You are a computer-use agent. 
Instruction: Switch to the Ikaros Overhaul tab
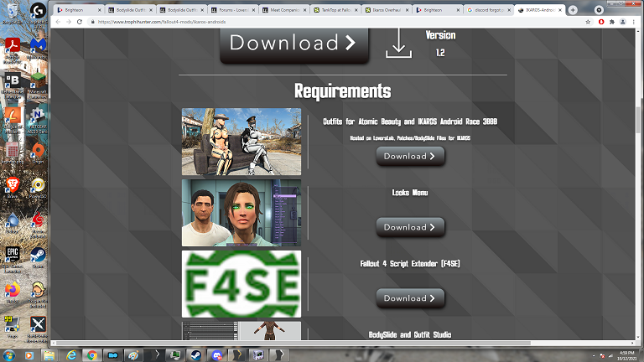[387, 10]
